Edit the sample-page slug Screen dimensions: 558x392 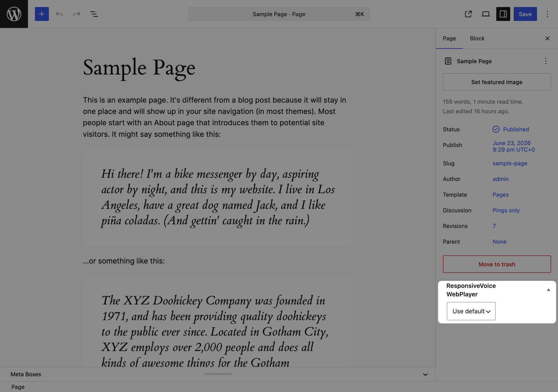tap(510, 163)
